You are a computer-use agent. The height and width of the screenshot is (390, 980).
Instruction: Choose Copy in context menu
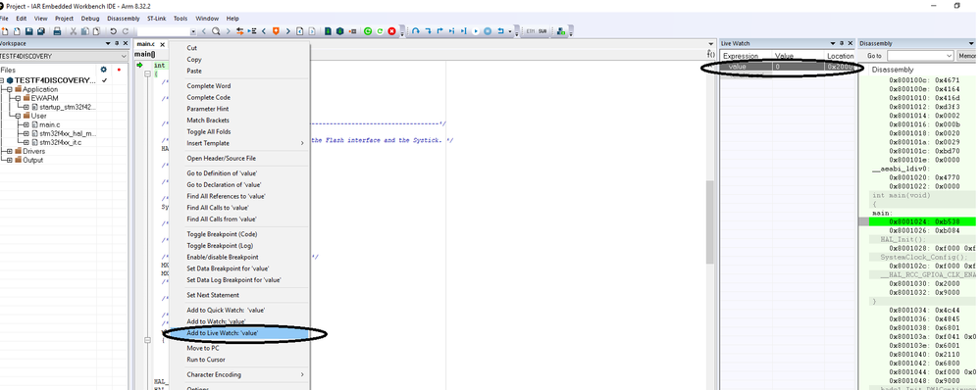(x=240, y=59)
